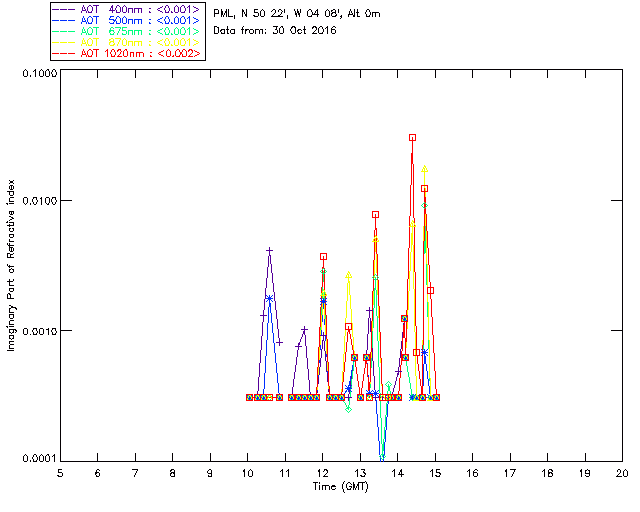Click the green dashed line sample in legend
The image size is (640, 512).
pyautogui.click(x=64, y=32)
